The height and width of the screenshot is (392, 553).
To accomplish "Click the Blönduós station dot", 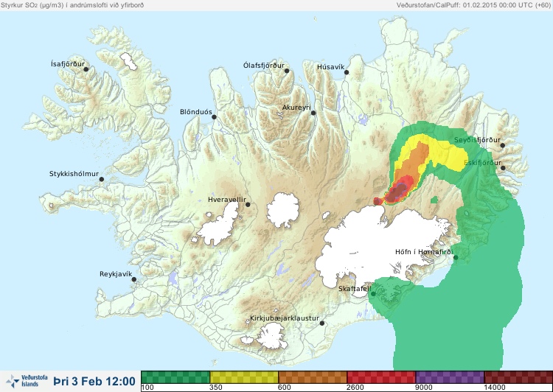I will click(x=214, y=117).
